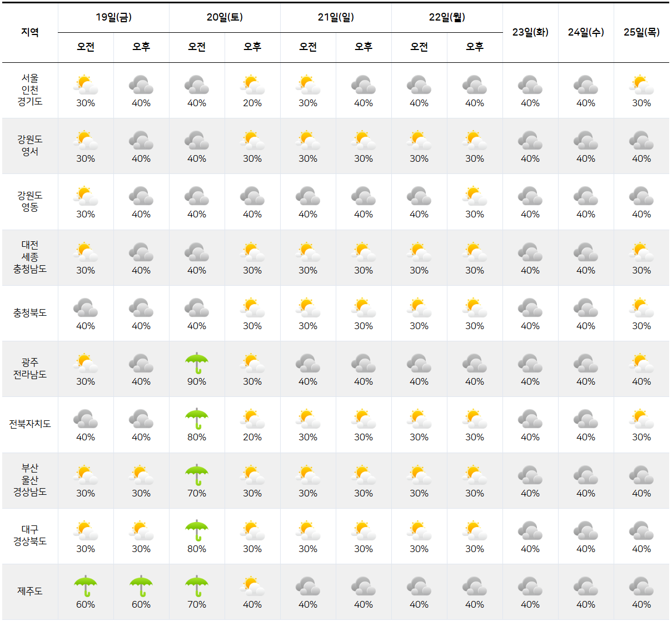
Task: Click the cloudy icon for 강원도 영서 19일 오후
Action: coord(141,141)
